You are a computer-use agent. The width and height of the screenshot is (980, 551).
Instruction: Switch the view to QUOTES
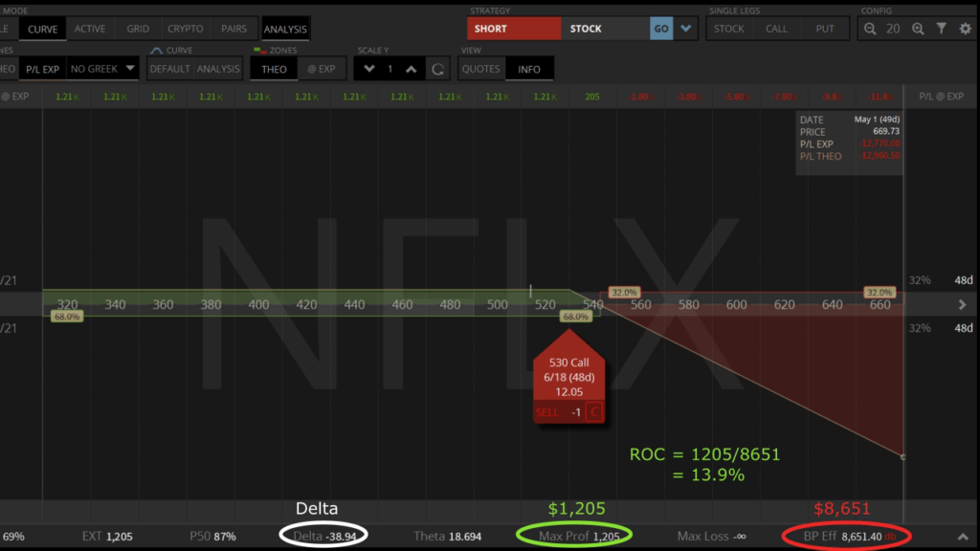[480, 69]
